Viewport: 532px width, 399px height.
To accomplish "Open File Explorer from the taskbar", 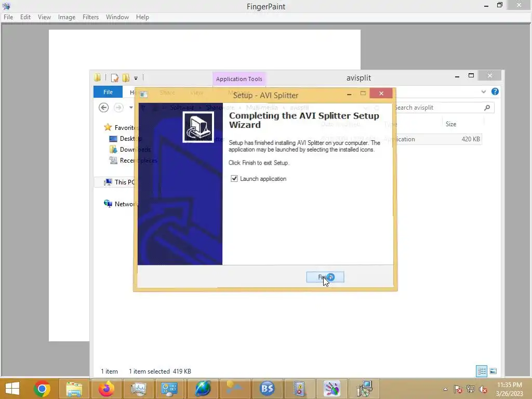I will [x=74, y=389].
